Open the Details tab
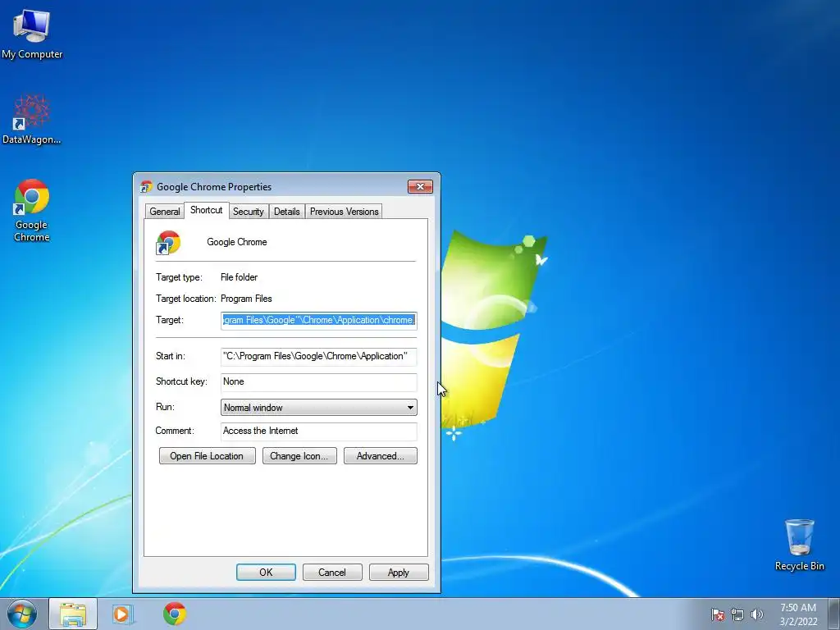The height and width of the screenshot is (630, 840). tap(286, 212)
